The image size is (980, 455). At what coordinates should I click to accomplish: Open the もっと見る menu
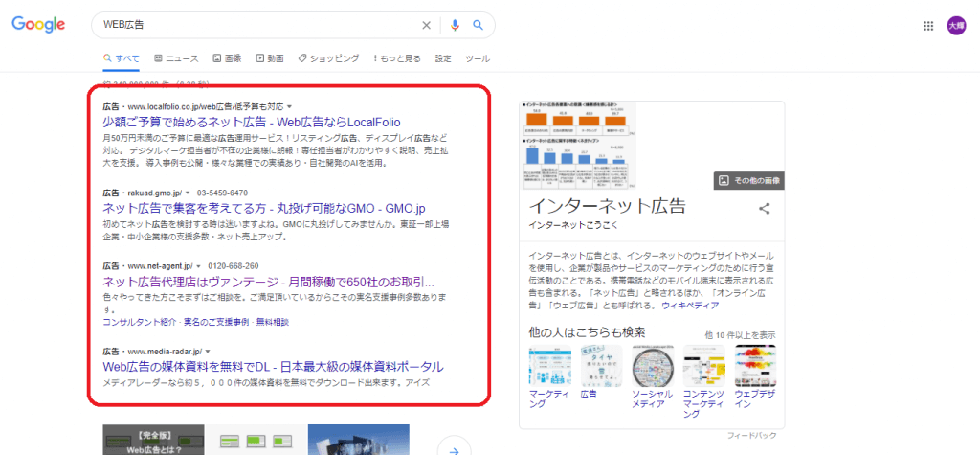pos(397,58)
